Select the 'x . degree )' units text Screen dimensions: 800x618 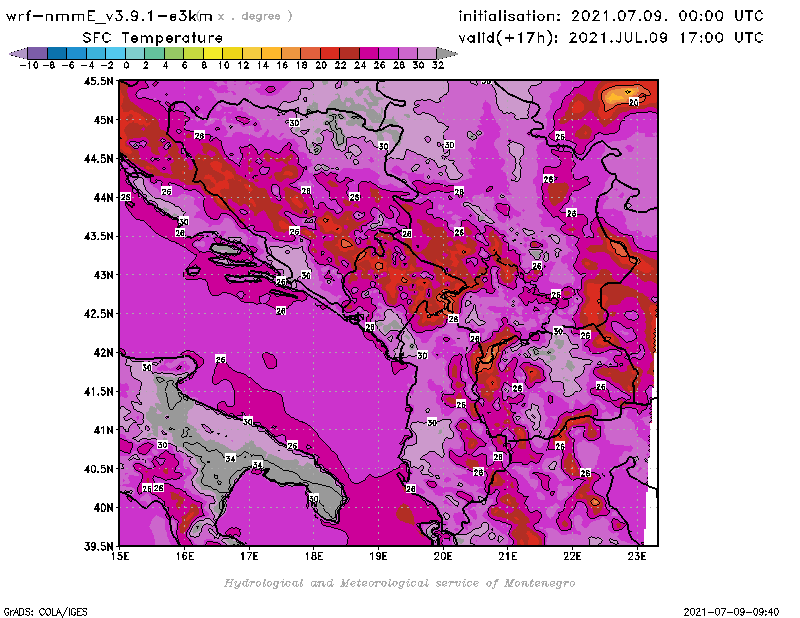[255, 16]
